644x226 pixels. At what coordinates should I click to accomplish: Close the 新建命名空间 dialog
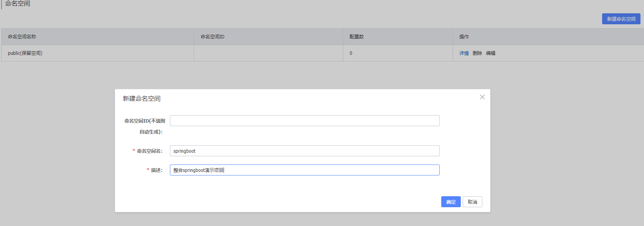pyautogui.click(x=482, y=97)
